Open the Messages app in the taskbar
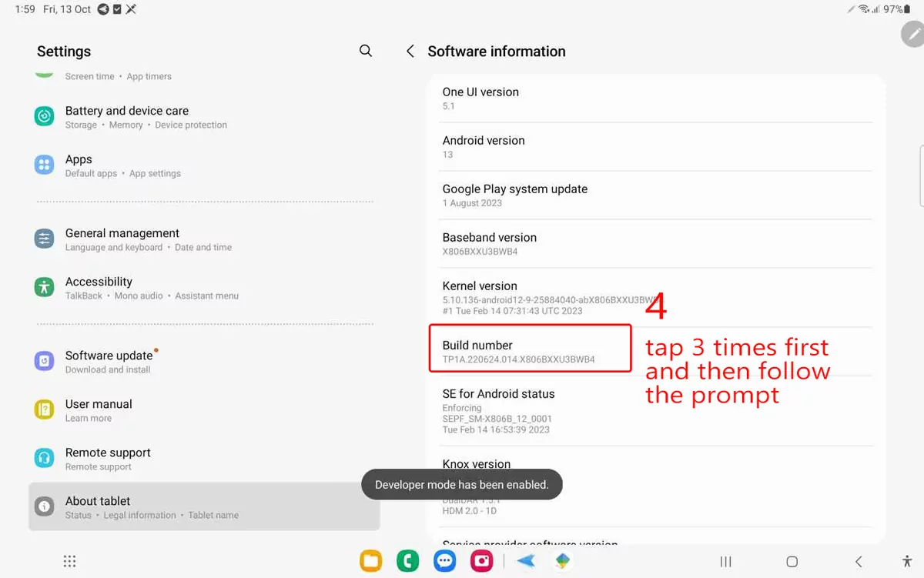924x578 pixels. point(444,561)
